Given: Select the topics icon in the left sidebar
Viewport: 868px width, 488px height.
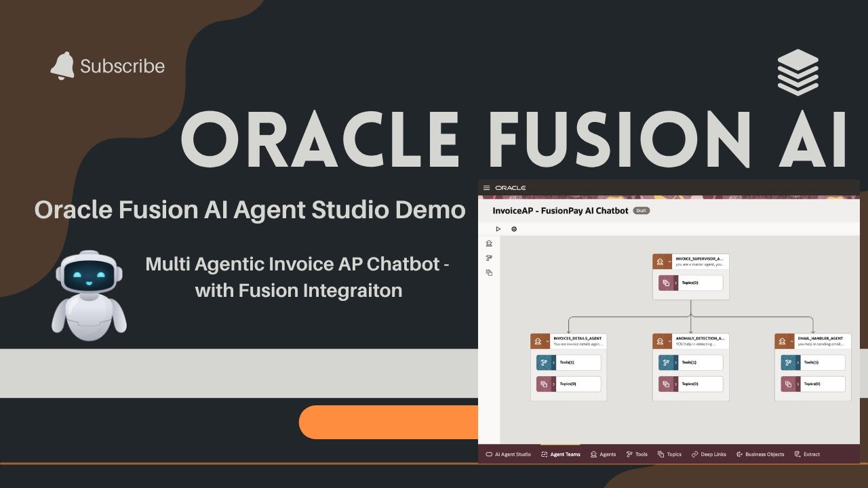Looking at the screenshot, I should (x=489, y=272).
